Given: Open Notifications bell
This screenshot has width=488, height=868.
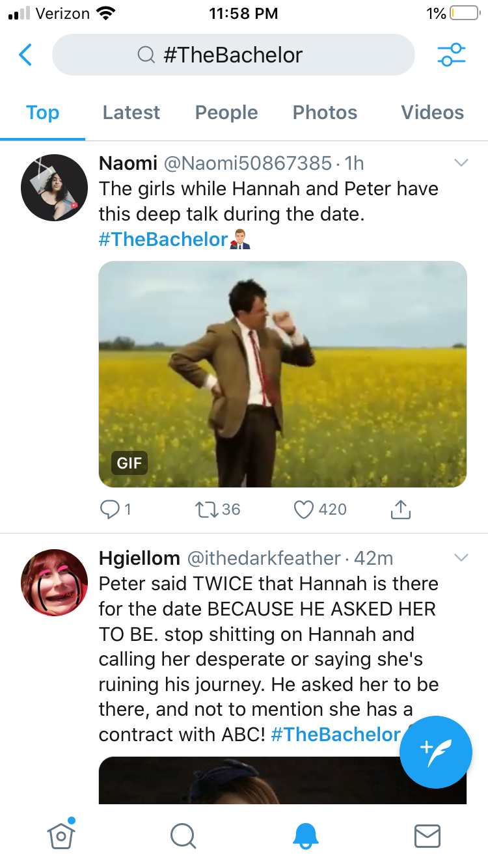Looking at the screenshot, I should coord(305,835).
